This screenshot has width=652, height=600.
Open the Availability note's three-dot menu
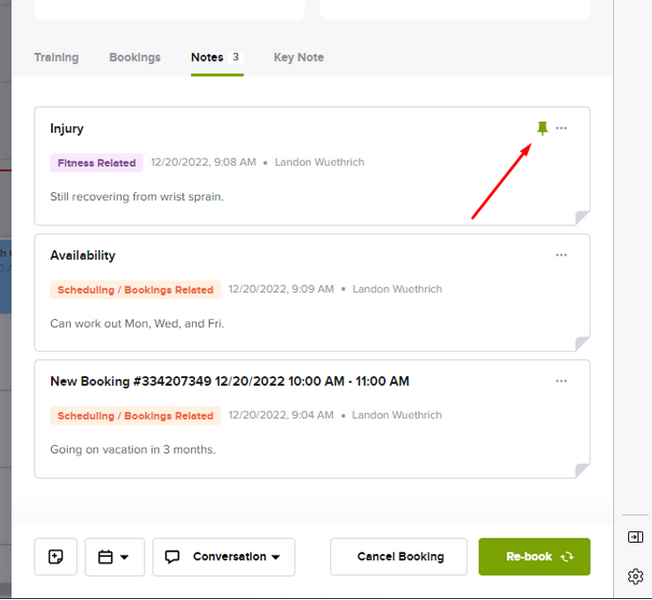click(x=561, y=255)
